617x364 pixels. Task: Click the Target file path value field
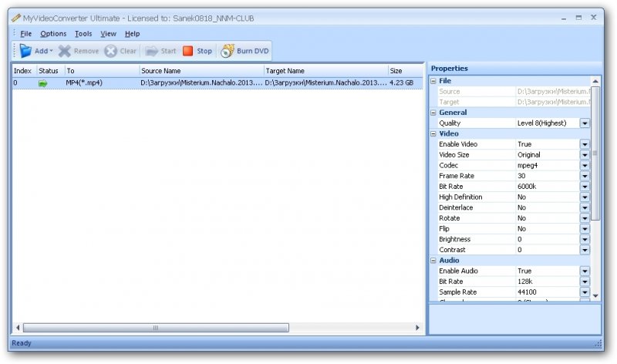[x=553, y=103]
